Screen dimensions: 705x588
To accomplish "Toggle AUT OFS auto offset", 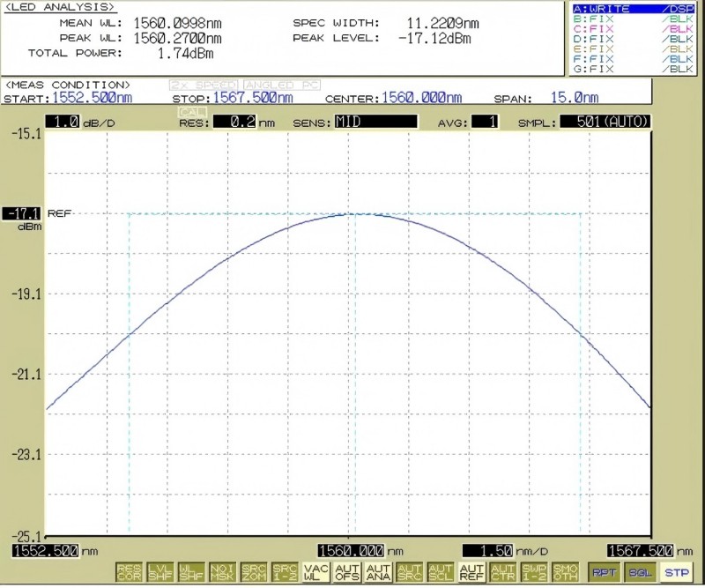I will [x=346, y=572].
